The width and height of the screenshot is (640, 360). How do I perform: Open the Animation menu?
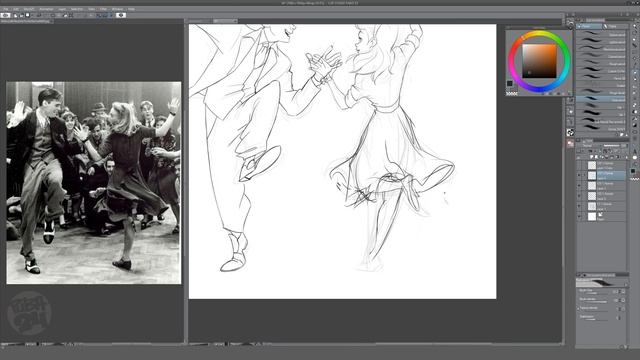46,9
